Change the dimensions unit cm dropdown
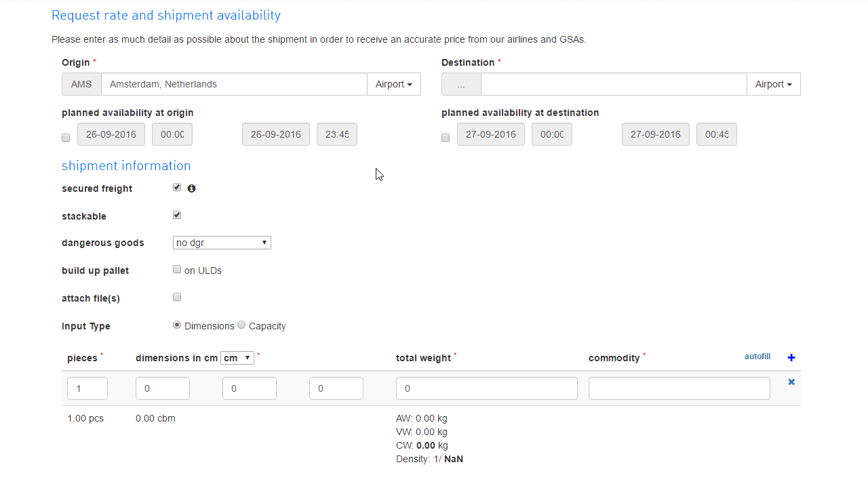The width and height of the screenshot is (868, 488). coord(237,358)
